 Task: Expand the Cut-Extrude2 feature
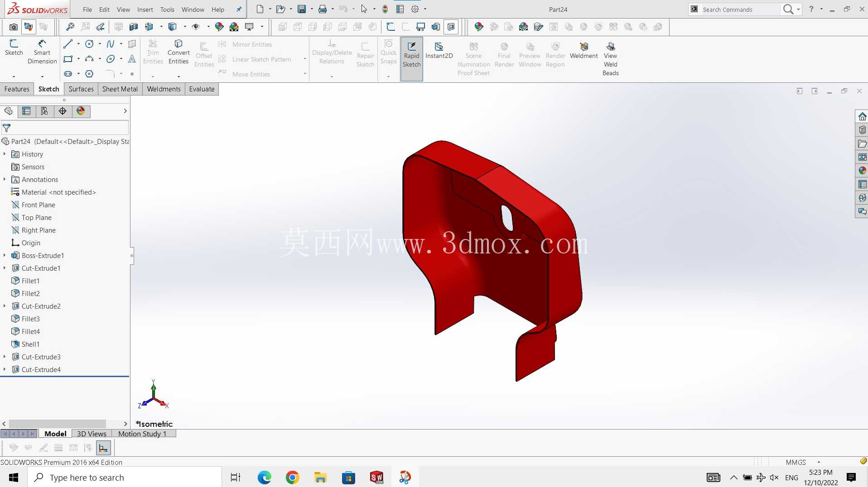pos(5,306)
